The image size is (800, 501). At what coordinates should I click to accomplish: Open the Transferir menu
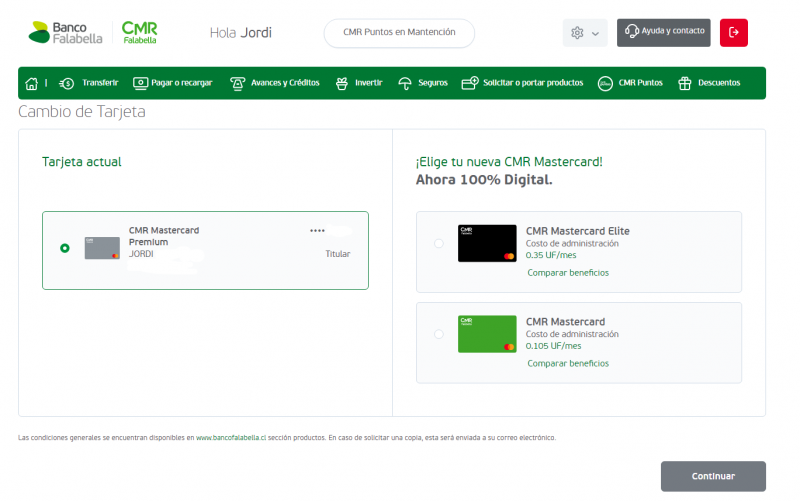pos(89,83)
